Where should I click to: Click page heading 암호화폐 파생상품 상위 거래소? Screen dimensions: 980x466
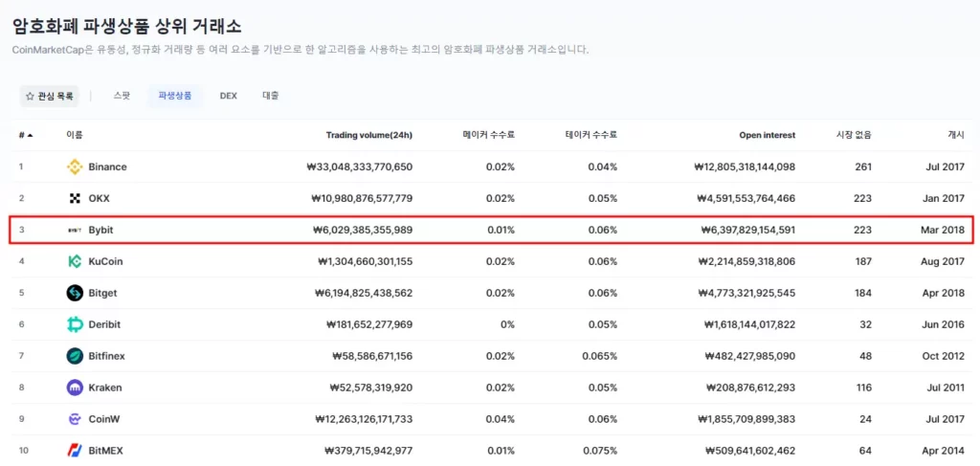[127, 26]
